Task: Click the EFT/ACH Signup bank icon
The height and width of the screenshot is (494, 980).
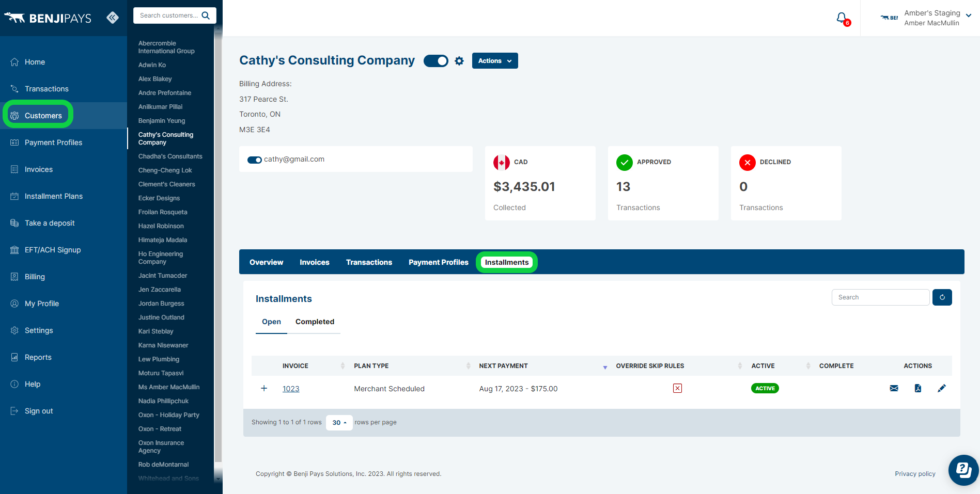Action: 14,250
